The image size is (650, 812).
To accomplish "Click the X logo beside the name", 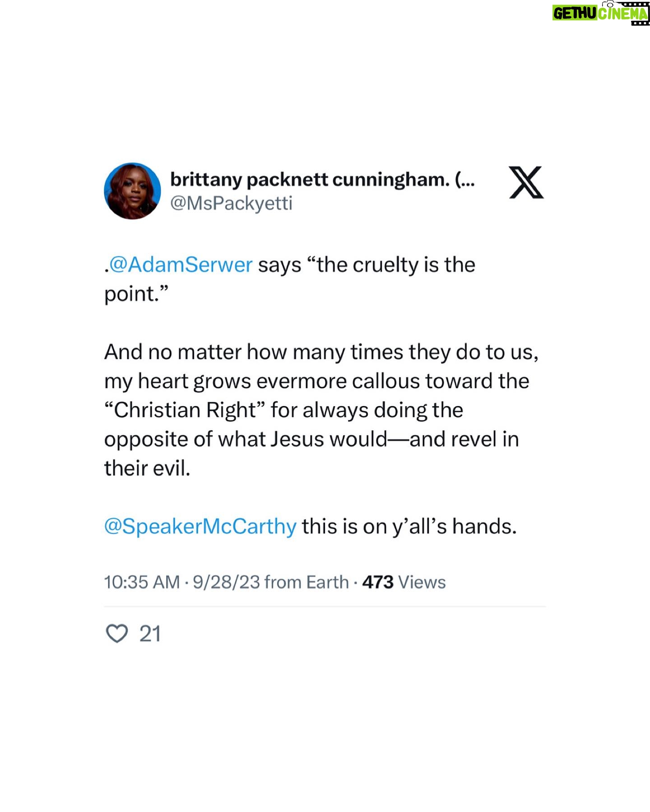I will pos(526,182).
